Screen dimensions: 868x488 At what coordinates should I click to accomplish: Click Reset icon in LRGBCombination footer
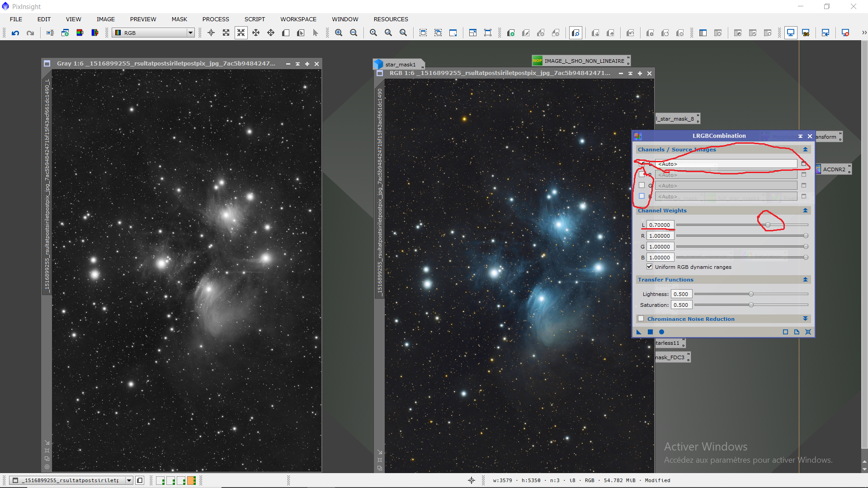tap(808, 332)
